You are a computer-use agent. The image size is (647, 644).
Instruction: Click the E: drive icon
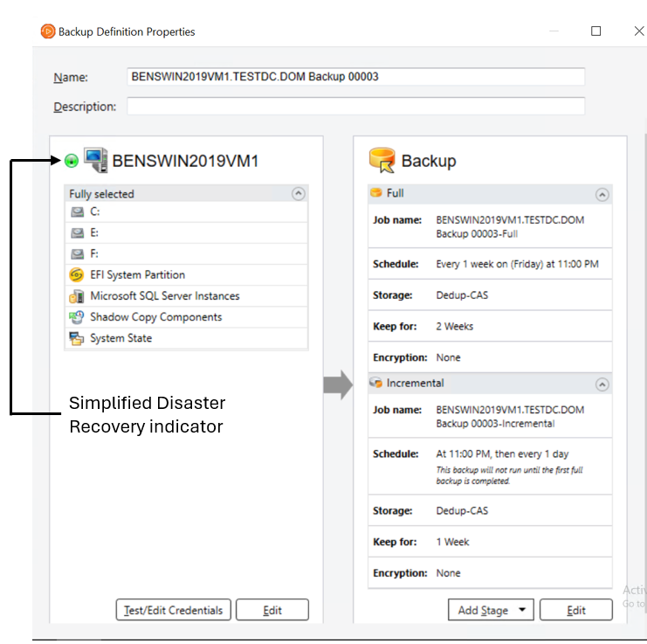pyautogui.click(x=77, y=232)
